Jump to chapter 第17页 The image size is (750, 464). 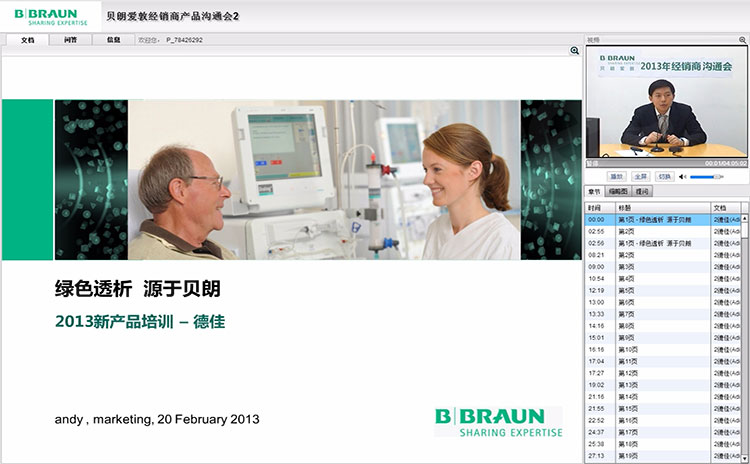pyautogui.click(x=662, y=432)
